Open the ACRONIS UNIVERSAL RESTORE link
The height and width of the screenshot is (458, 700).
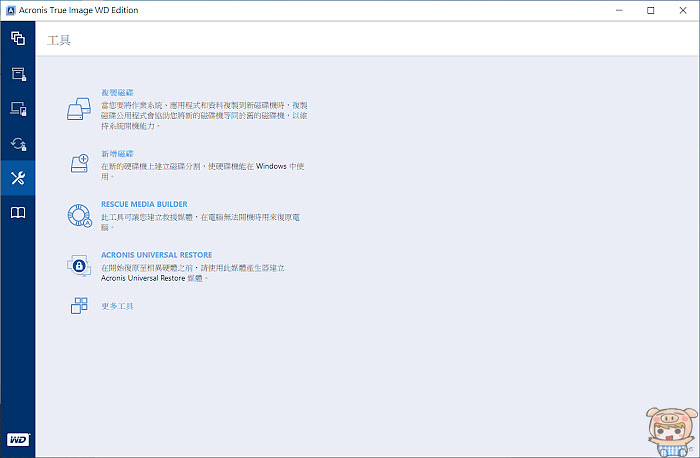pos(156,255)
